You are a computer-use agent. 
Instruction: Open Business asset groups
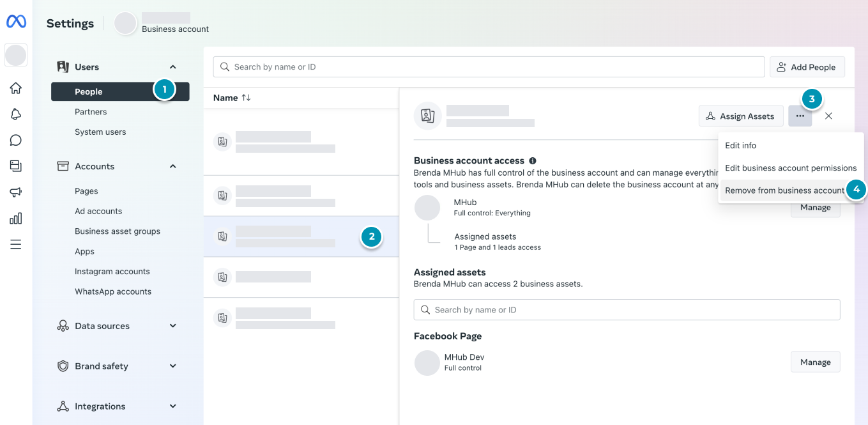point(118,231)
